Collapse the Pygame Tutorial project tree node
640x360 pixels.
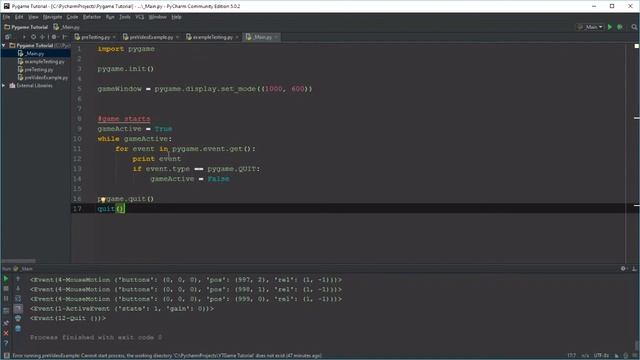pyautogui.click(x=4, y=45)
